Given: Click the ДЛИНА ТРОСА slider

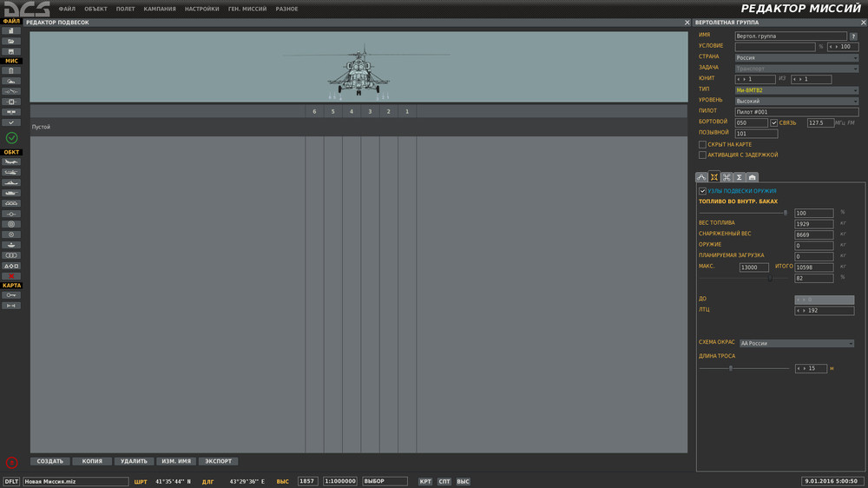Looking at the screenshot, I should click(744, 368).
